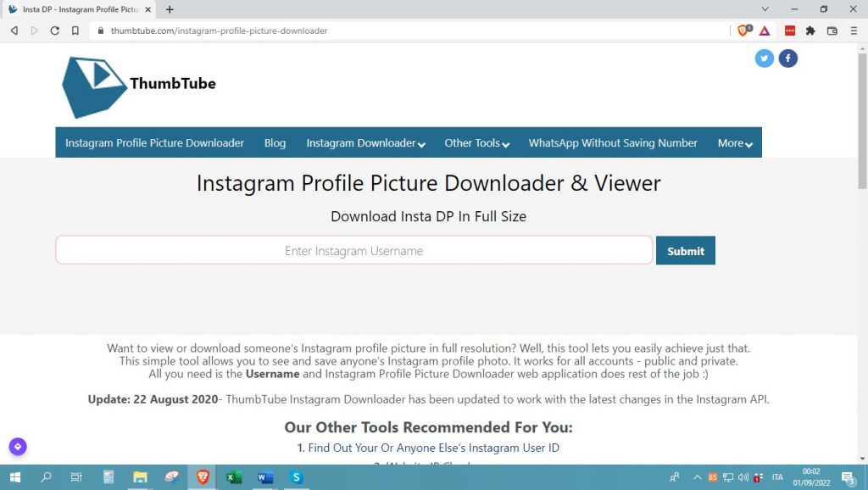Reload the page with the refresh icon
Viewport: 868px width, 490px height.
(x=55, y=31)
